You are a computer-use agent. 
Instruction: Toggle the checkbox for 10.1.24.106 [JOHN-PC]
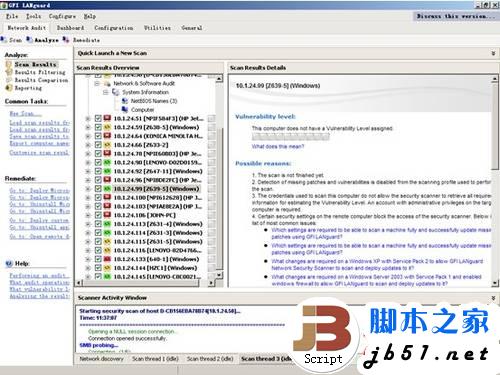(x=98, y=215)
